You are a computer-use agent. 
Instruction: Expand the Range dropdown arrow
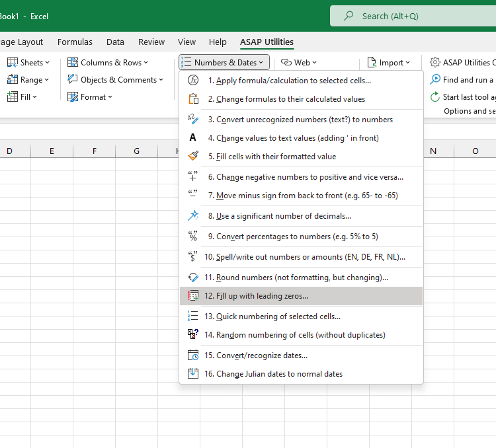point(46,80)
